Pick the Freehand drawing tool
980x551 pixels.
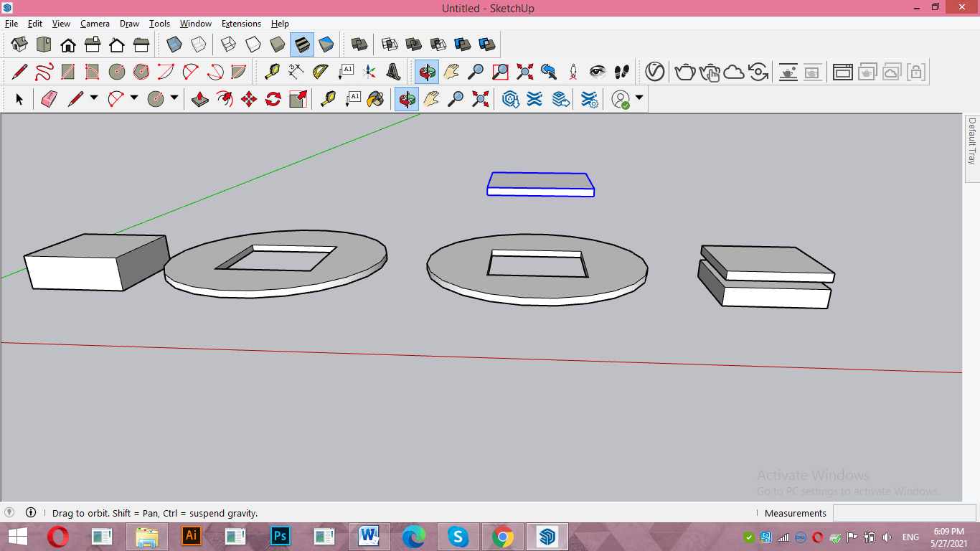(44, 71)
